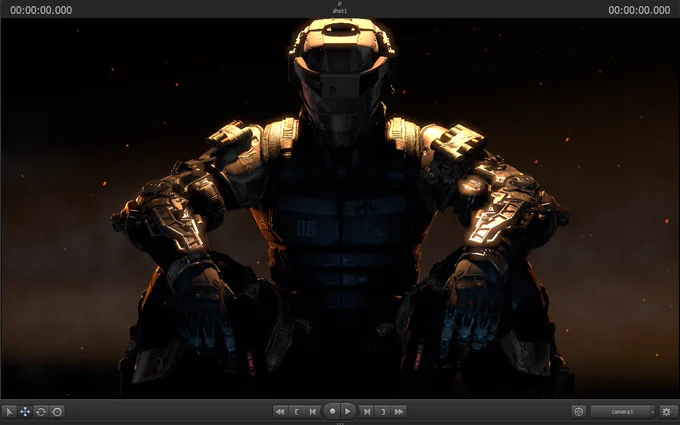
Task: Choose the circular screen manipulator tool
Action: click(x=57, y=411)
